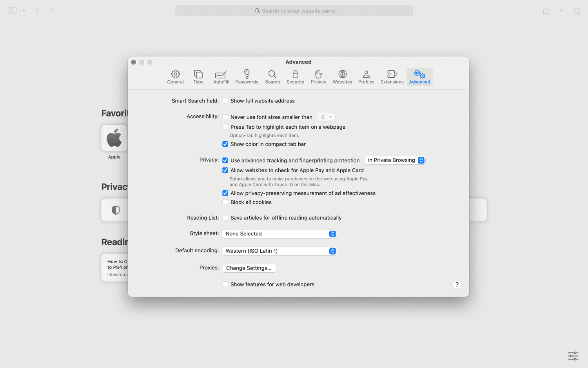Toggle Press Tab to highlight each item
This screenshot has height=368, width=588.
click(x=225, y=127)
